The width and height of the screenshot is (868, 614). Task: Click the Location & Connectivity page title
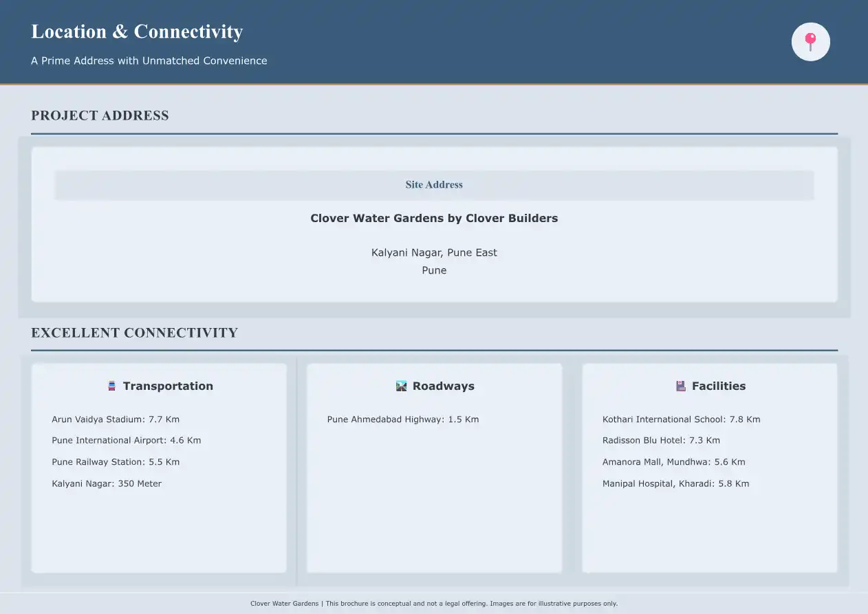pyautogui.click(x=137, y=32)
